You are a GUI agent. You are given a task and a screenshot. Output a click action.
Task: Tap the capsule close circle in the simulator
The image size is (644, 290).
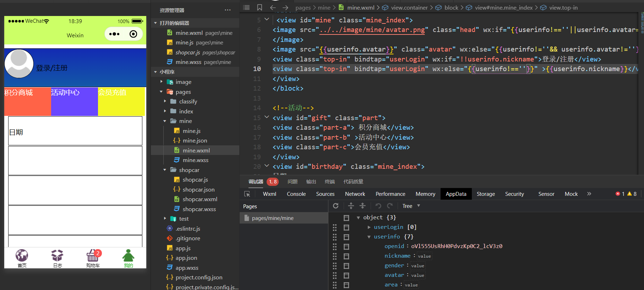(x=133, y=34)
